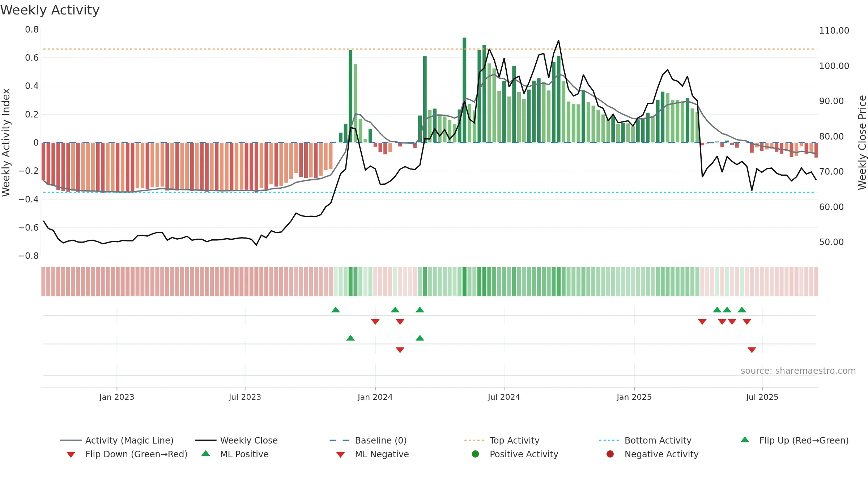Viewport: 868px width, 488px height.
Task: Click the Jan 2023 x-axis label
Action: click(116, 397)
